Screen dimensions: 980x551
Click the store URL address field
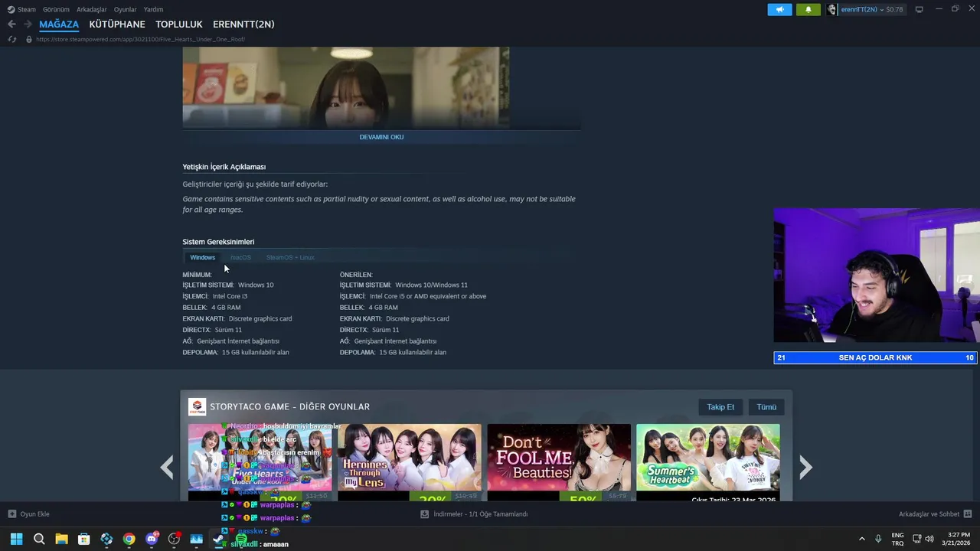[140, 39]
